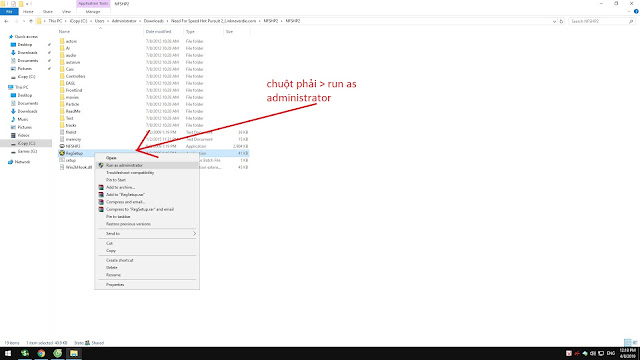Click WinRAR icon beside Compress to RegSetup.rar and email
The width and height of the screenshot is (640, 360).
(101, 209)
